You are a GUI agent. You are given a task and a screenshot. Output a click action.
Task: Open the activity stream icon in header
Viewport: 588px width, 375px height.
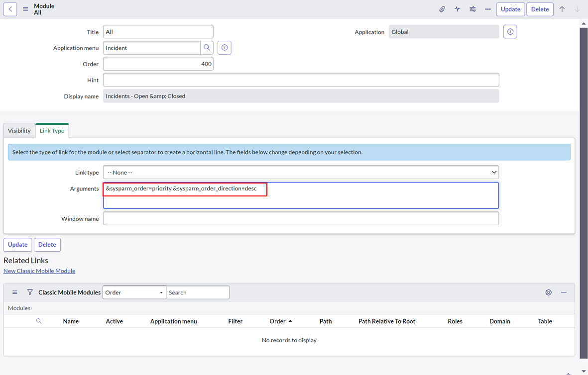coord(457,9)
